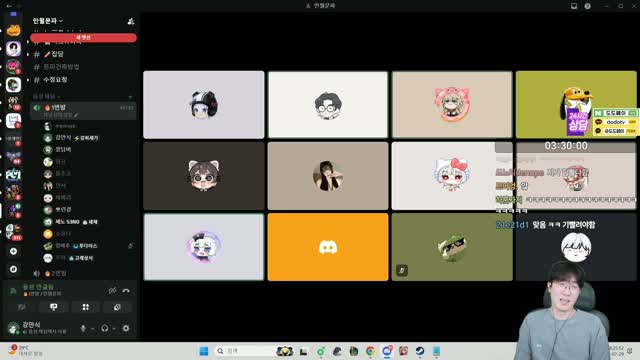Open the soundboard icon in the voice panel
640x360 pixels.
(117, 307)
